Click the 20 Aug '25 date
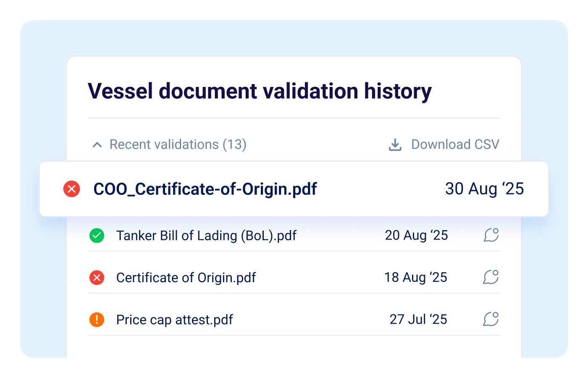Screen dimensions: 588x378 416,235
